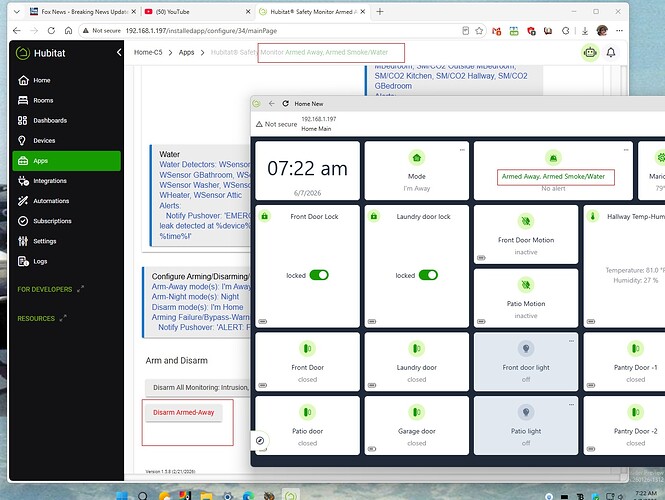Click the browser address bar URL
This screenshot has width=665, height=500.
pyautogui.click(x=201, y=31)
